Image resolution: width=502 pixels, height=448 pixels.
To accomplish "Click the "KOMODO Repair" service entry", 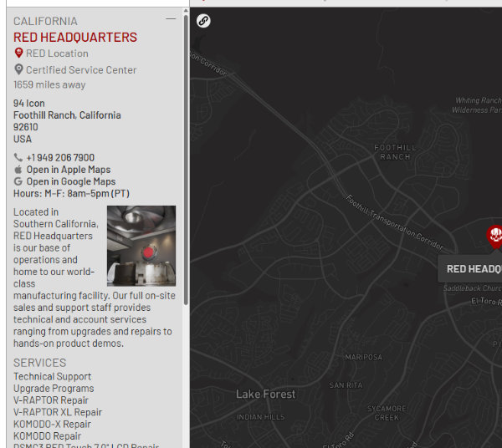I will click(x=48, y=436).
